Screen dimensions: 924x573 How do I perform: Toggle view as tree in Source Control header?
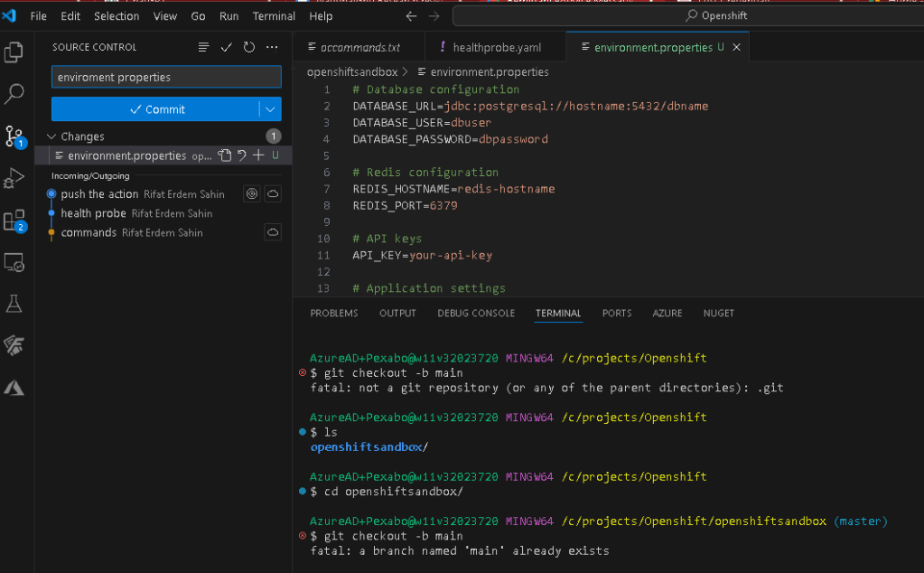203,47
